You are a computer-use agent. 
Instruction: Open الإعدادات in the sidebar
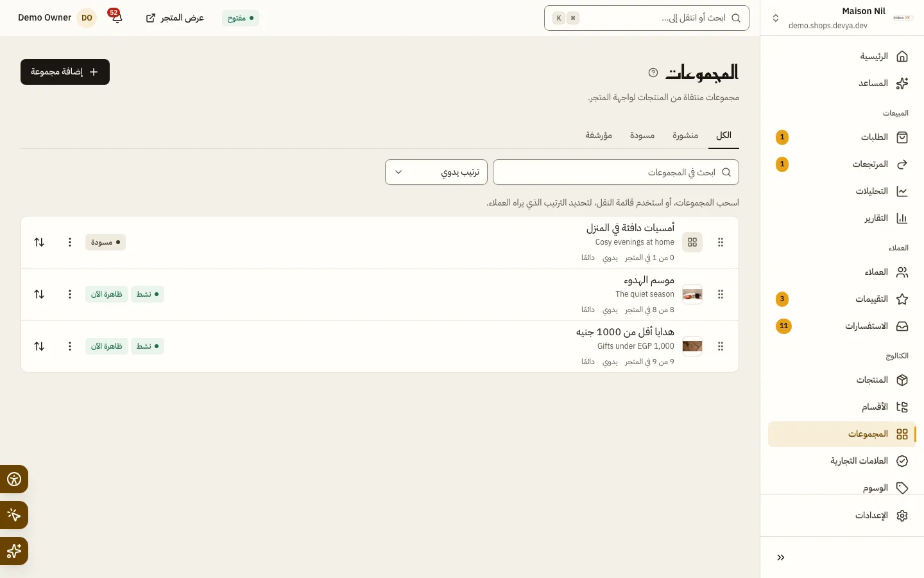click(x=842, y=516)
